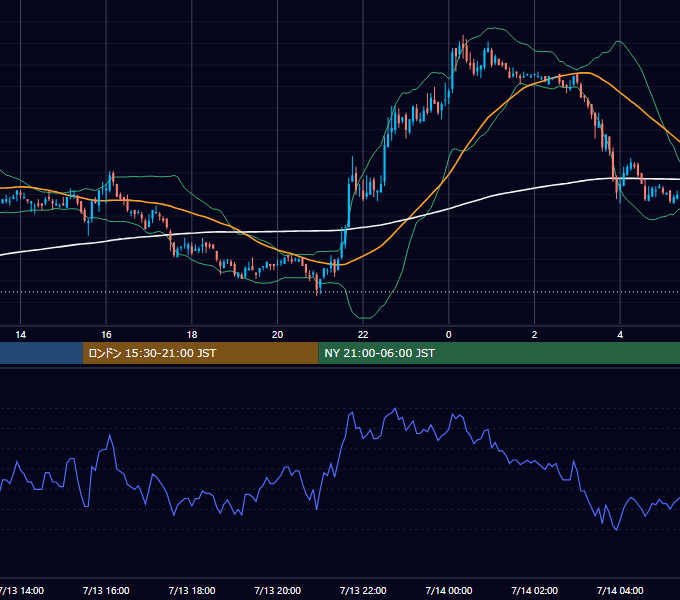
Task: Click the 20 hour axis label
Action: point(278,335)
